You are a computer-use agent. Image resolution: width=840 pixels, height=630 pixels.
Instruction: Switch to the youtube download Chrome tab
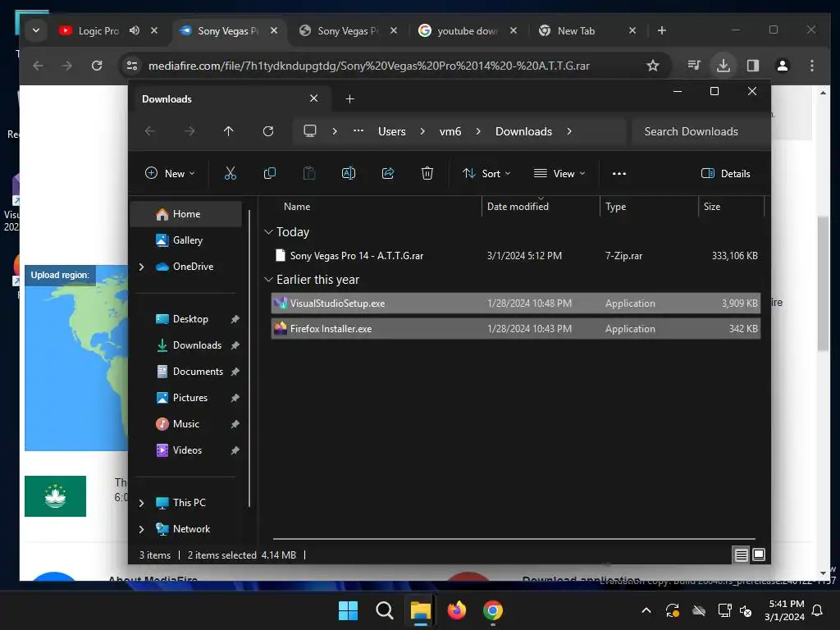click(x=467, y=31)
